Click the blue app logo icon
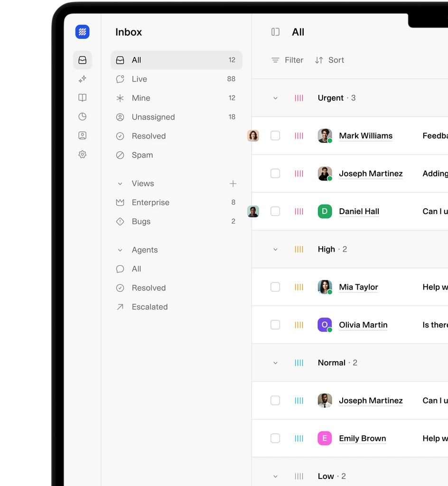 coord(83,32)
